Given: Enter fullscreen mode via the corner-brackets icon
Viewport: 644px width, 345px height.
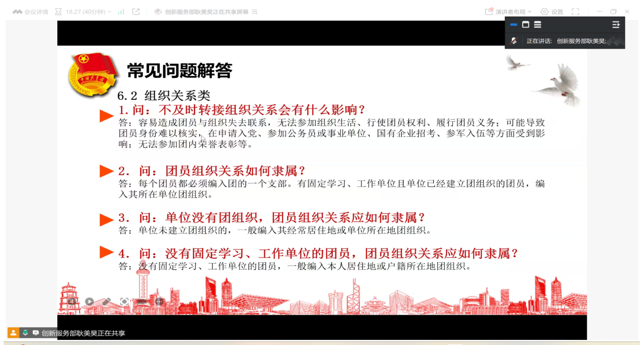Looking at the screenshot, I should pos(575,12).
